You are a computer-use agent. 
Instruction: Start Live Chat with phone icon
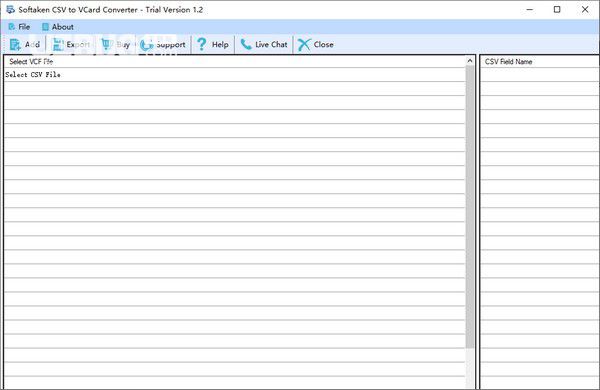click(x=246, y=44)
